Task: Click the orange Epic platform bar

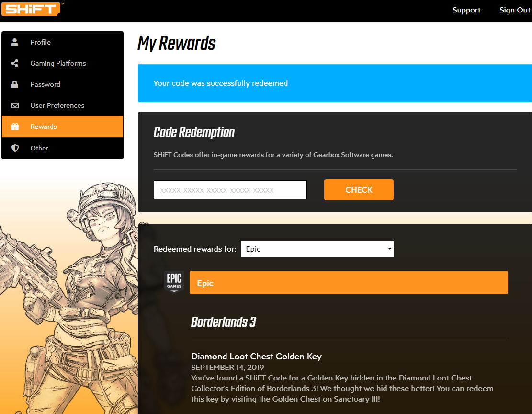Action: point(348,283)
